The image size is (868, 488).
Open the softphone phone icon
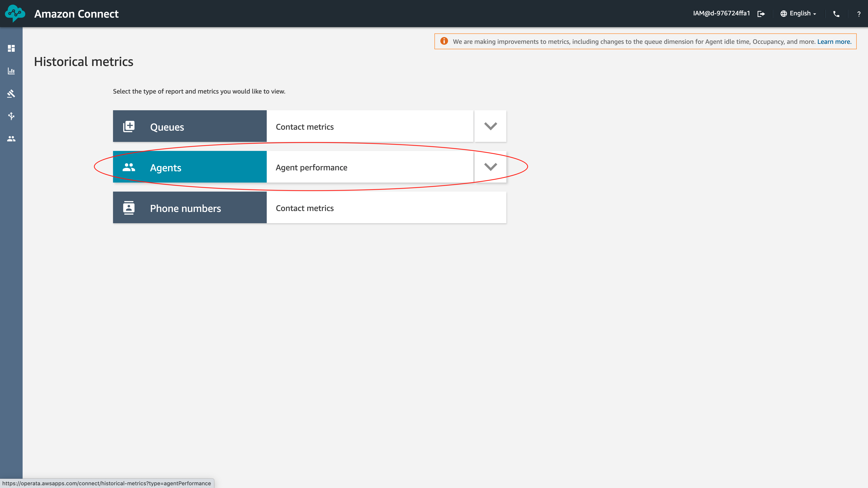836,14
